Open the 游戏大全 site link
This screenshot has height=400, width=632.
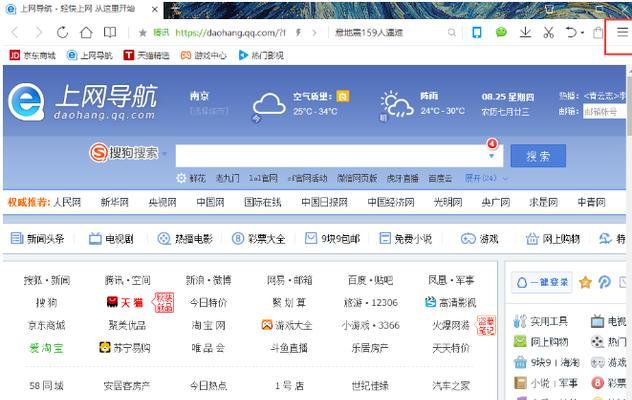[287, 325]
